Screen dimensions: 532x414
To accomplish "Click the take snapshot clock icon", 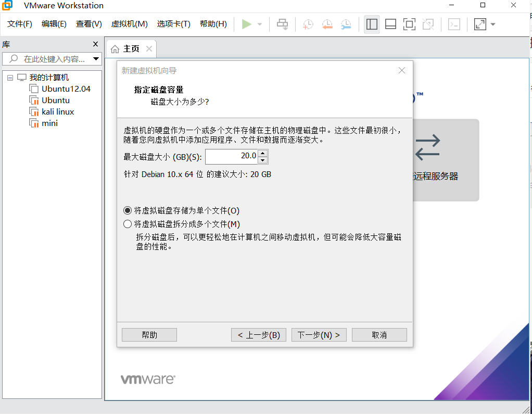I will (x=308, y=24).
